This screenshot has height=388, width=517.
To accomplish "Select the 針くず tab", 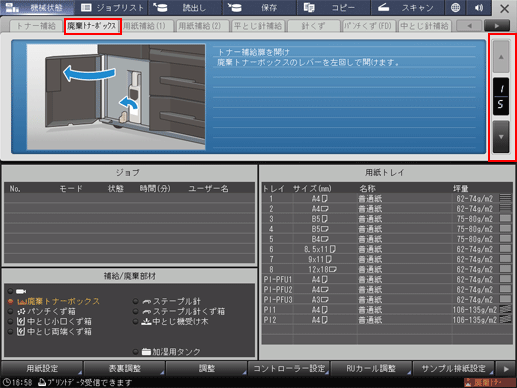I will (x=313, y=26).
